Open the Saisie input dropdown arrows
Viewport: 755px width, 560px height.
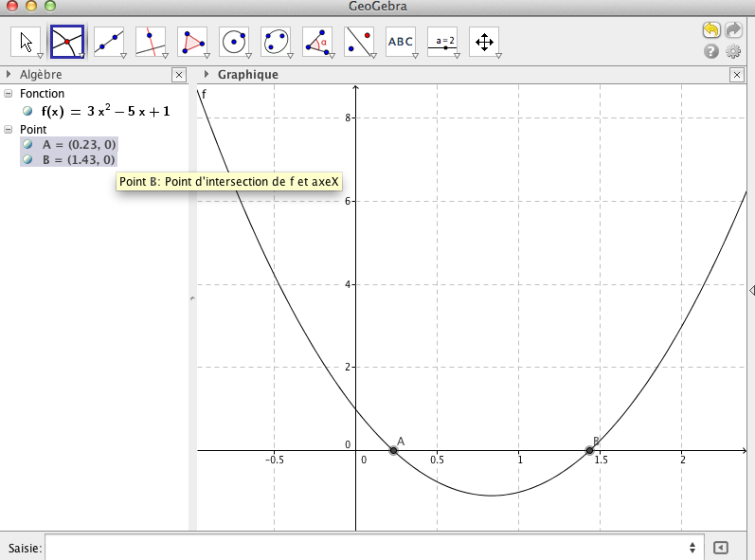[x=692, y=548]
